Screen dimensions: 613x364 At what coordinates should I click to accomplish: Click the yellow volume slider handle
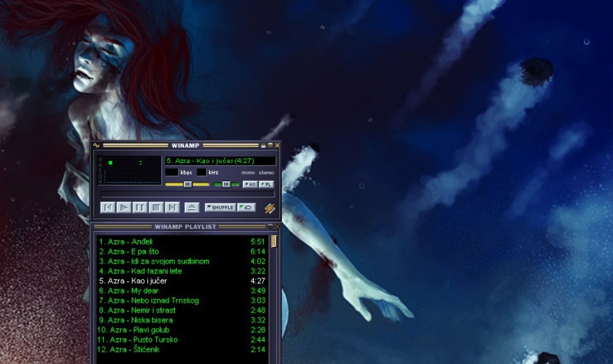point(188,184)
